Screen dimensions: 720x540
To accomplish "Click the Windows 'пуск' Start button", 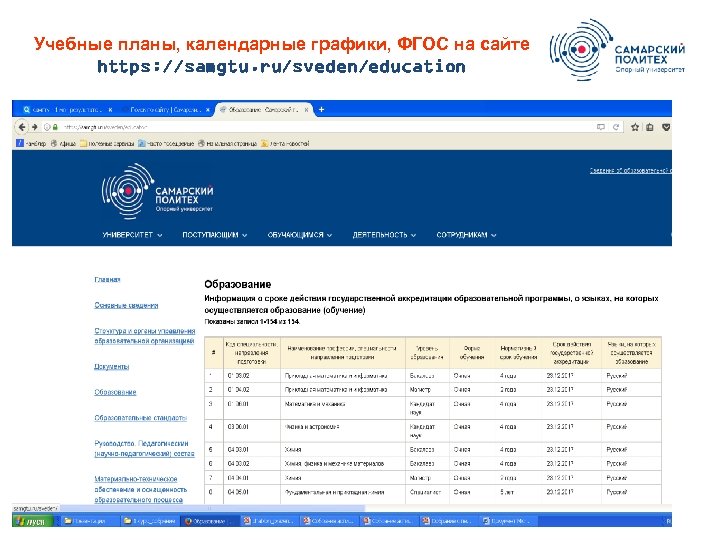I will click(33, 521).
